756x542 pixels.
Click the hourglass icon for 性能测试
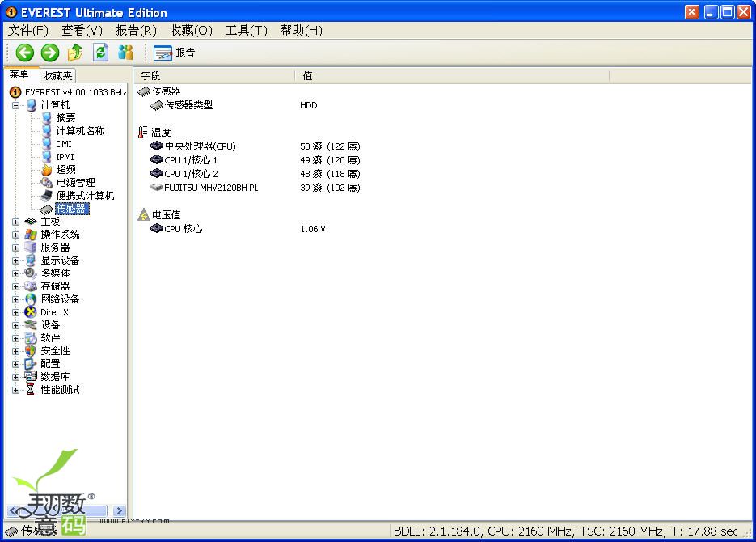(31, 390)
